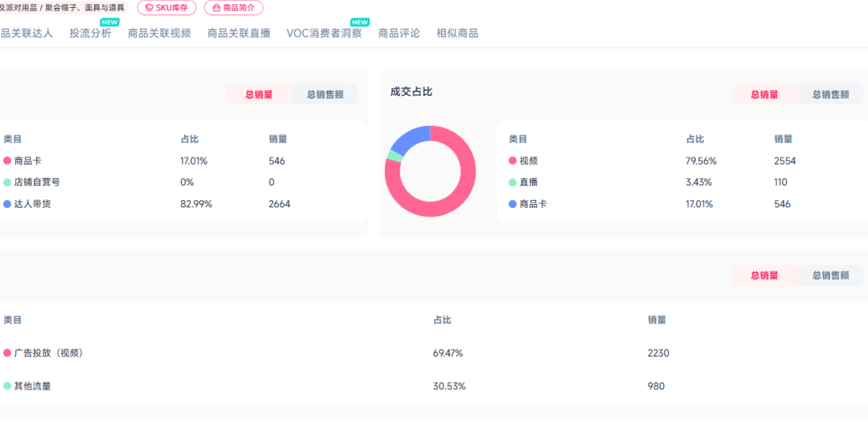Open the VOC消费者洞察 tab
The image size is (868, 424).
tap(325, 33)
